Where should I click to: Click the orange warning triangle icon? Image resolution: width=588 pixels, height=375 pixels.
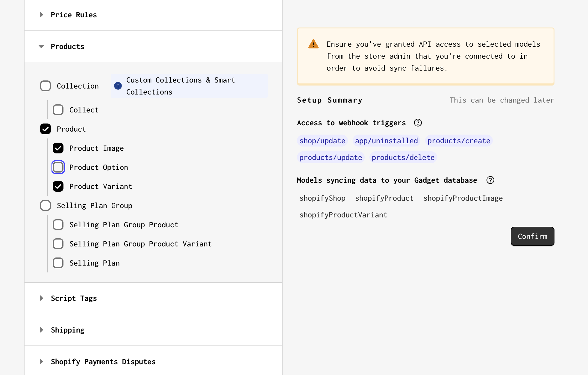coord(313,44)
